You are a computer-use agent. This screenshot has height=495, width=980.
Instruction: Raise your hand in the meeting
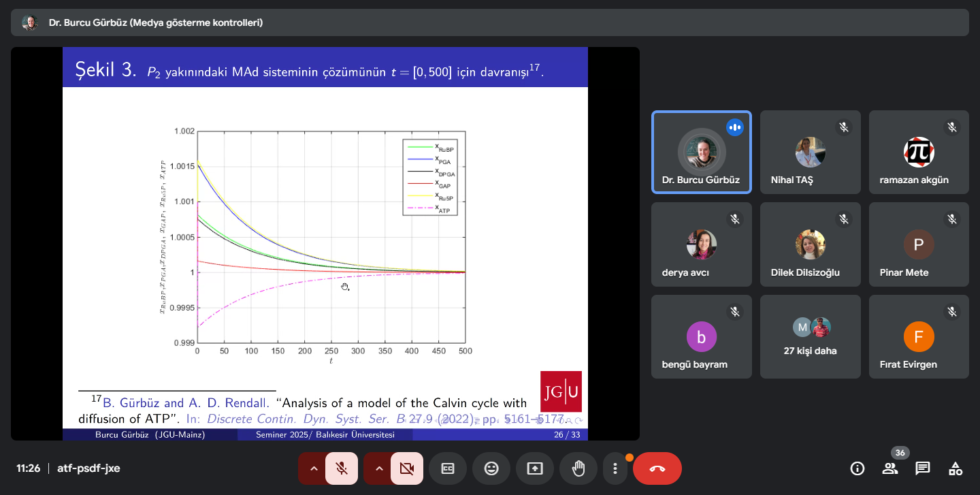(578, 468)
